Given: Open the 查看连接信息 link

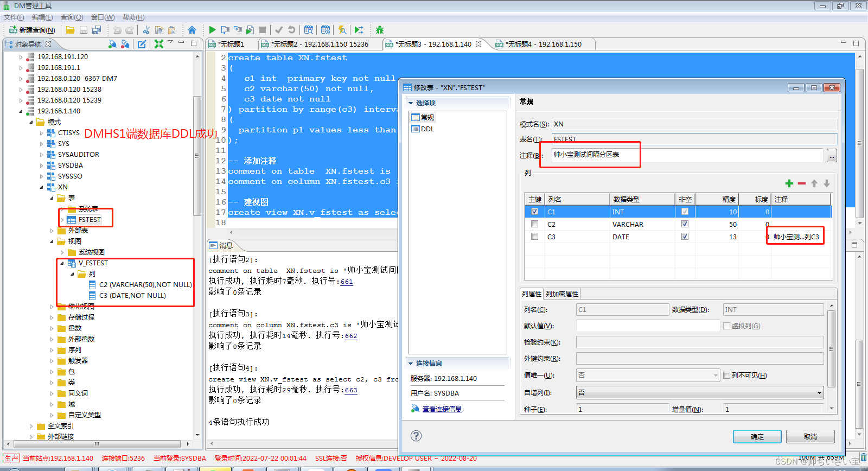Looking at the screenshot, I should click(442, 409).
